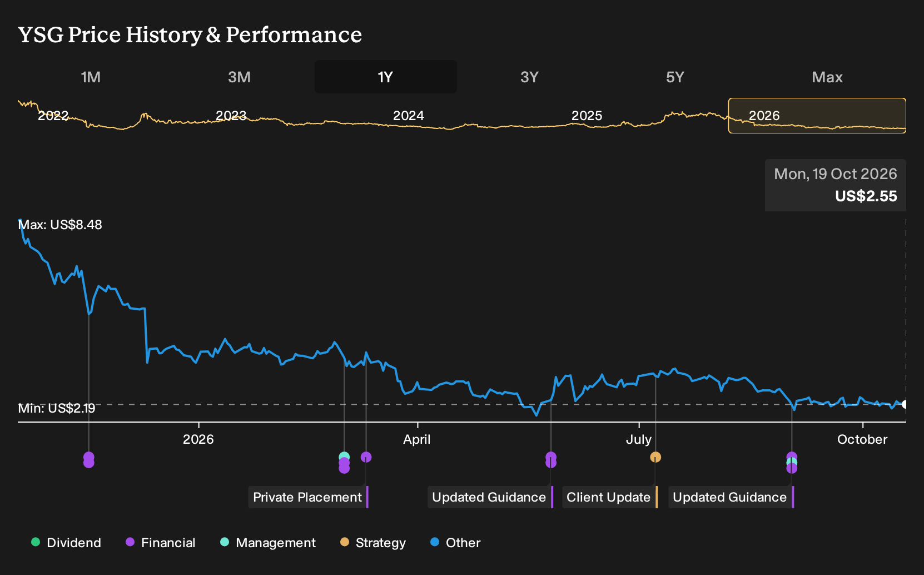This screenshot has height=575, width=924.
Task: Select the active 1Y range tab
Action: pos(386,77)
